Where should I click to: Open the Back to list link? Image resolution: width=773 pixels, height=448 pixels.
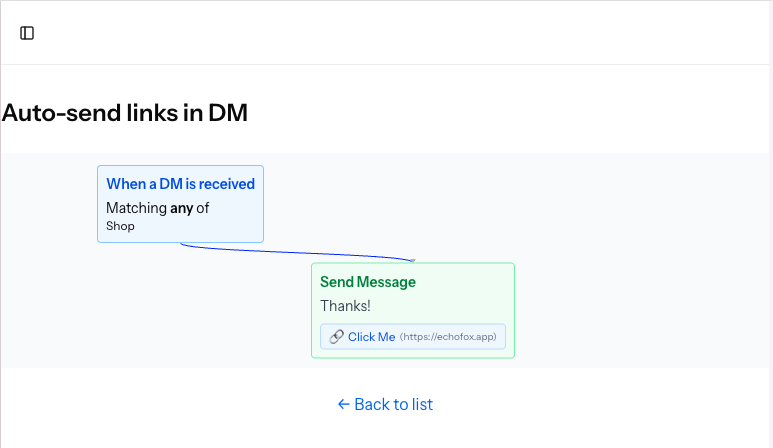tap(385, 405)
